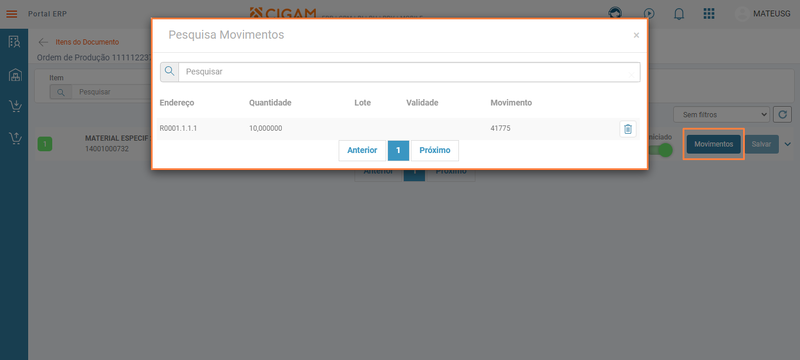Open the Sem filtros dropdown
The image size is (800, 360).
pos(721,115)
